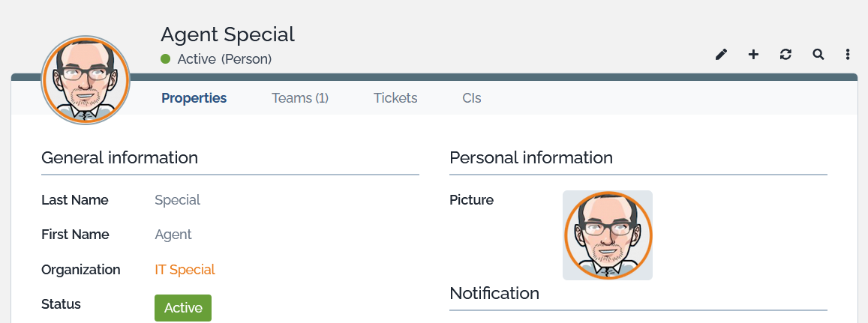Go to the Tickets tab
The width and height of the screenshot is (868, 323).
point(395,98)
